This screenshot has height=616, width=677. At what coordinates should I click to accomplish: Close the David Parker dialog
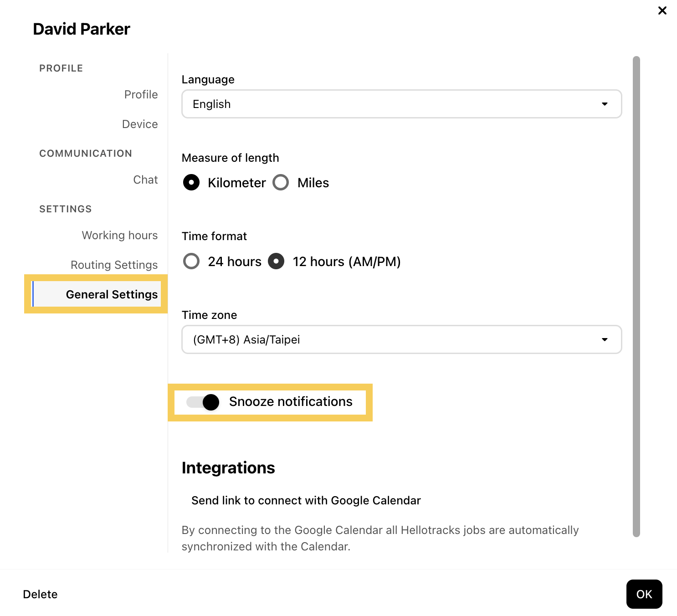click(x=662, y=10)
